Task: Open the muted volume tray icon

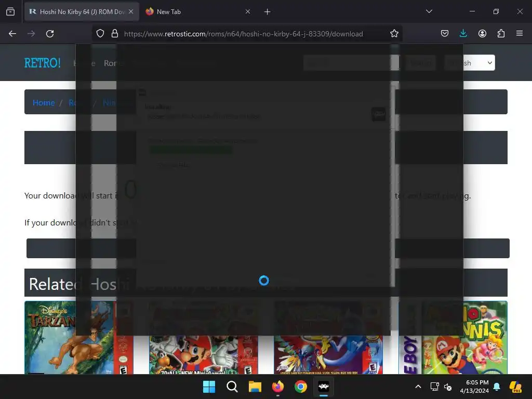Action: point(448,387)
